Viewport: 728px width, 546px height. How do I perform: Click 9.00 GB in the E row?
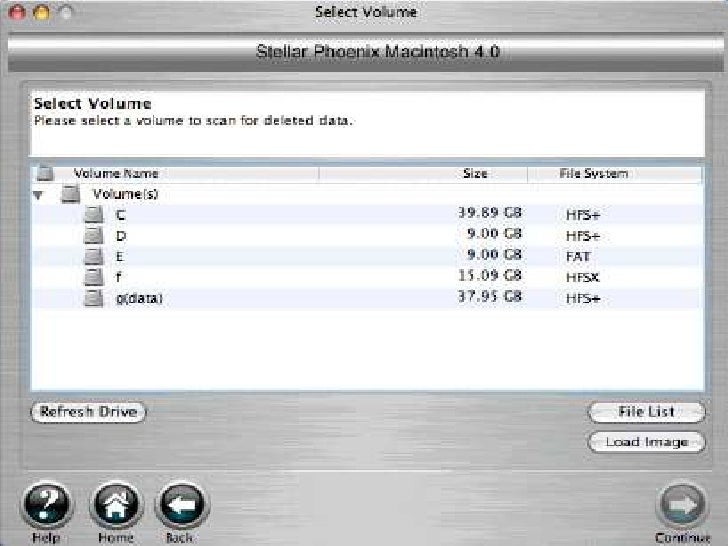coord(494,255)
